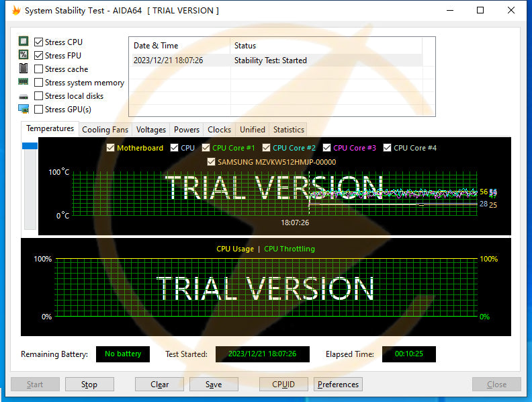Screen dimensions: 532x402
Task: Open the Statistics tab
Action: (x=289, y=130)
